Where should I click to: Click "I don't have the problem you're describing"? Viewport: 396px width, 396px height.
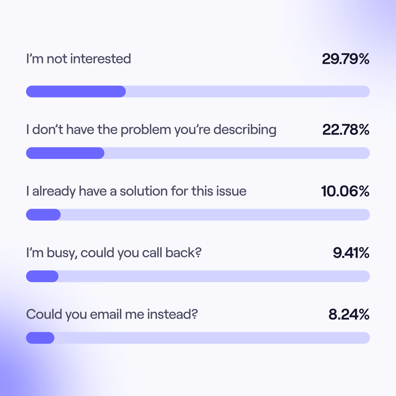click(x=151, y=130)
